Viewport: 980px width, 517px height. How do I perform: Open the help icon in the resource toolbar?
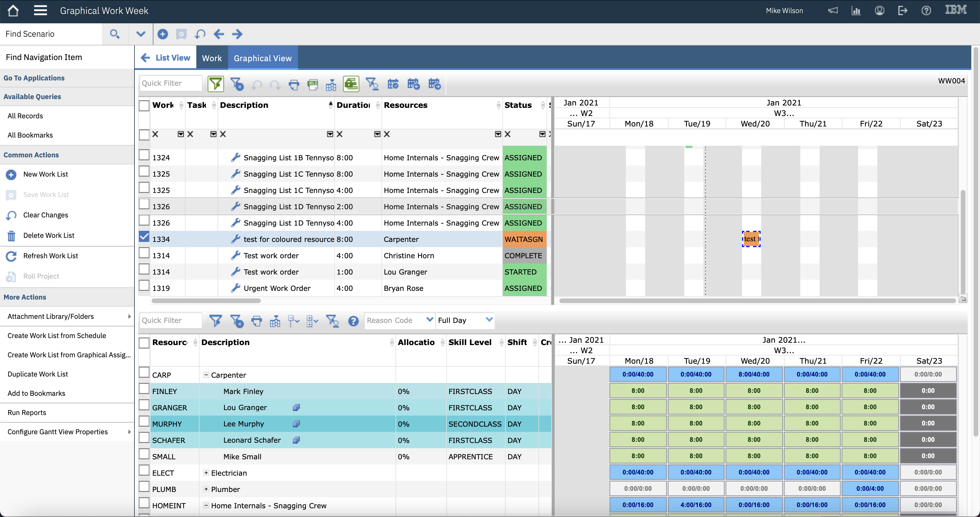(x=353, y=321)
